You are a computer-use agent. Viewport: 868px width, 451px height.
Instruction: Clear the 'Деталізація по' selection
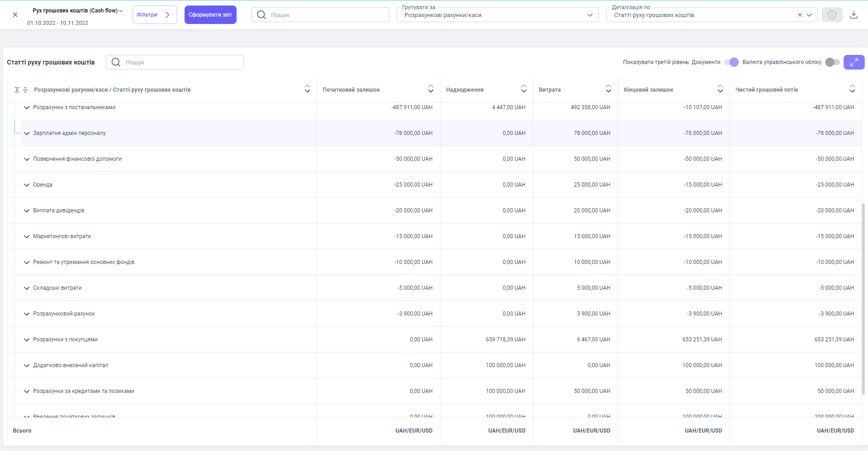click(800, 15)
